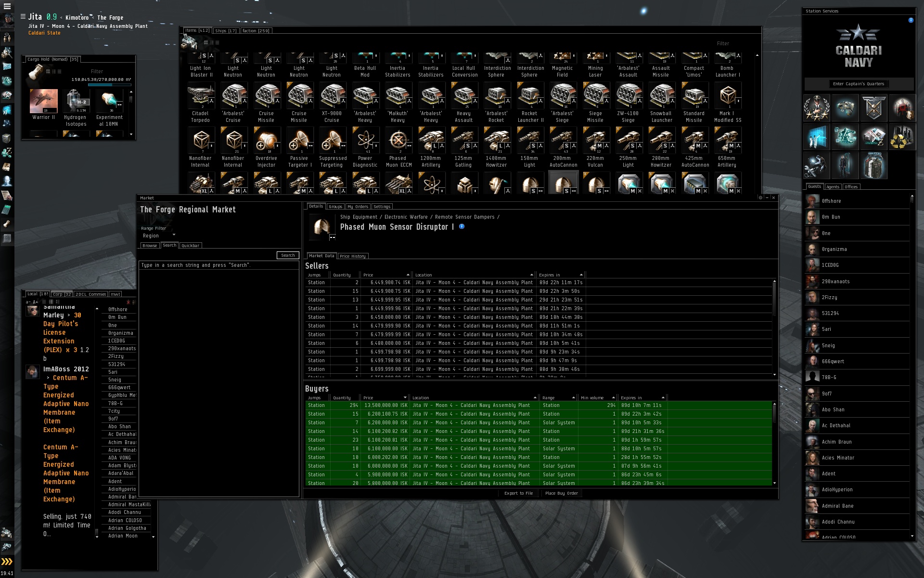
Task: Open the Neocom hamburger menu at top left
Action: pos(7,6)
